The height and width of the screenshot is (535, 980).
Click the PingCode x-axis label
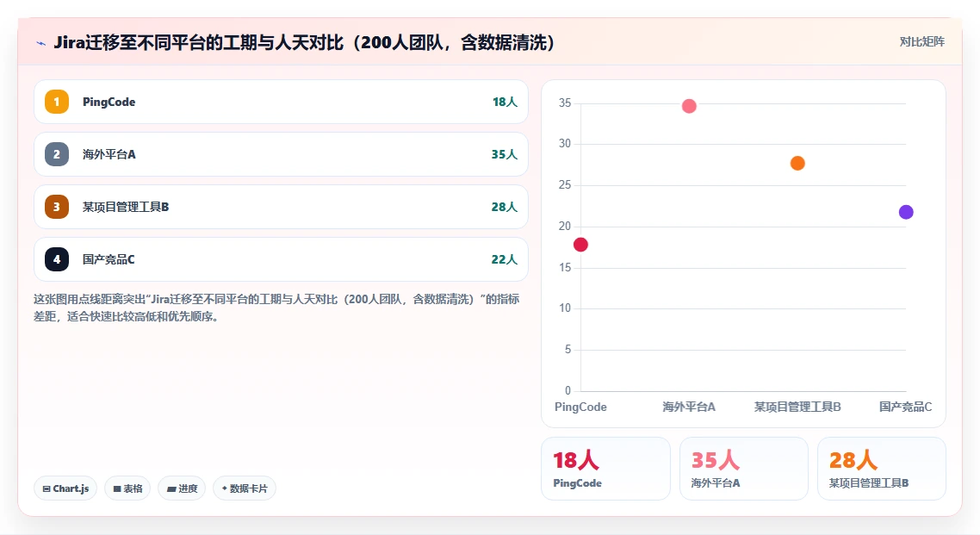580,407
